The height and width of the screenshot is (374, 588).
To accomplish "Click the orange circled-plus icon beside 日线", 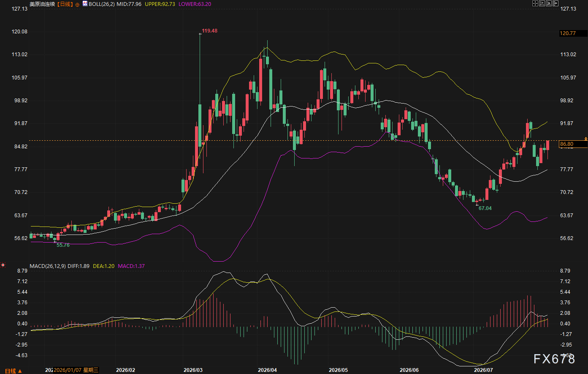I will [x=77, y=4].
